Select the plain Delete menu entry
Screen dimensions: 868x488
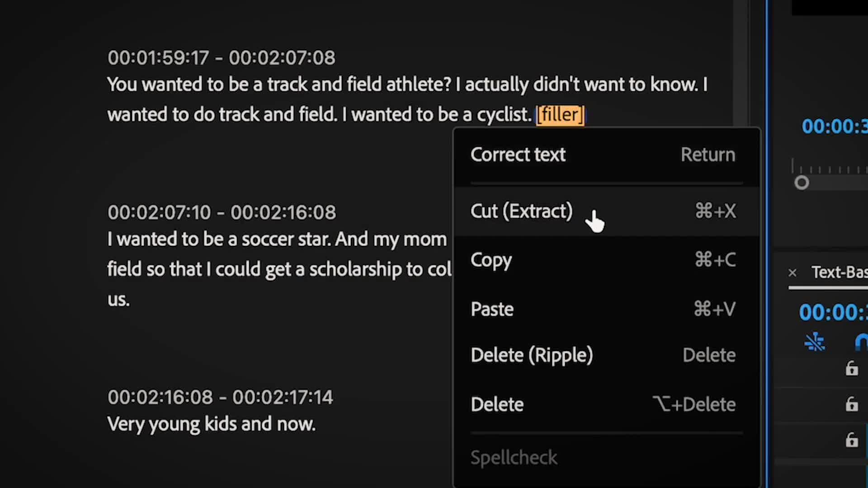point(497,405)
